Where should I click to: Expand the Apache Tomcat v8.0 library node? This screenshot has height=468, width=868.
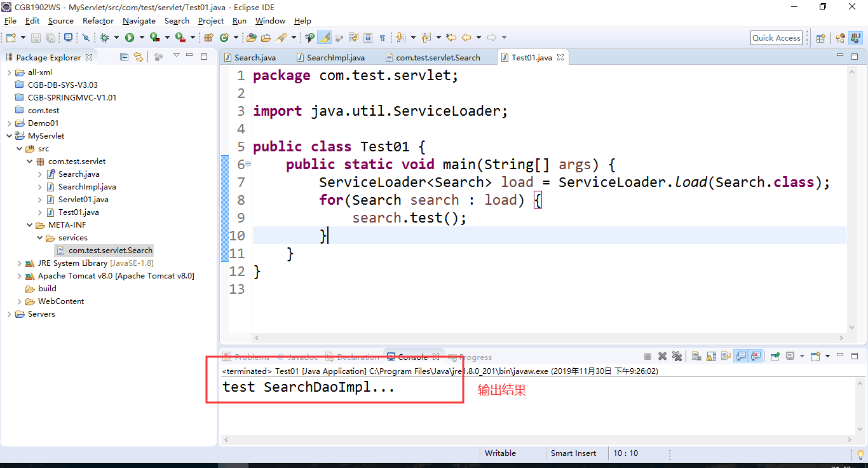pyautogui.click(x=19, y=275)
